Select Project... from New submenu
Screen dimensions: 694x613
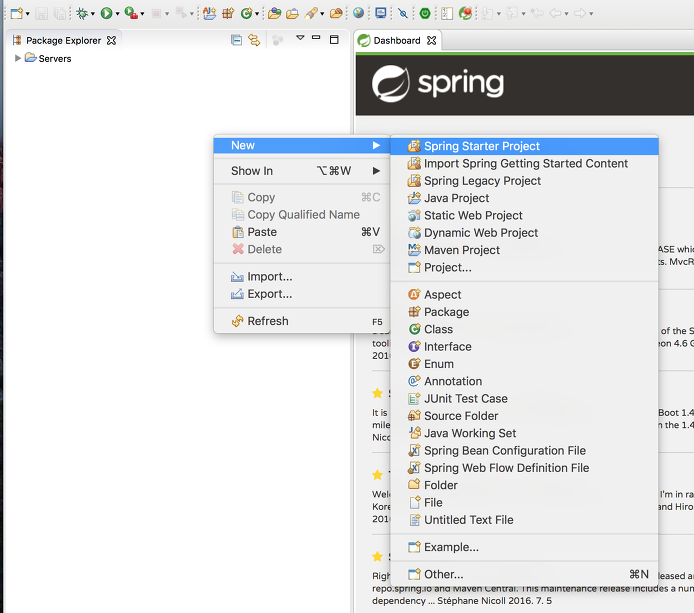[524, 267]
